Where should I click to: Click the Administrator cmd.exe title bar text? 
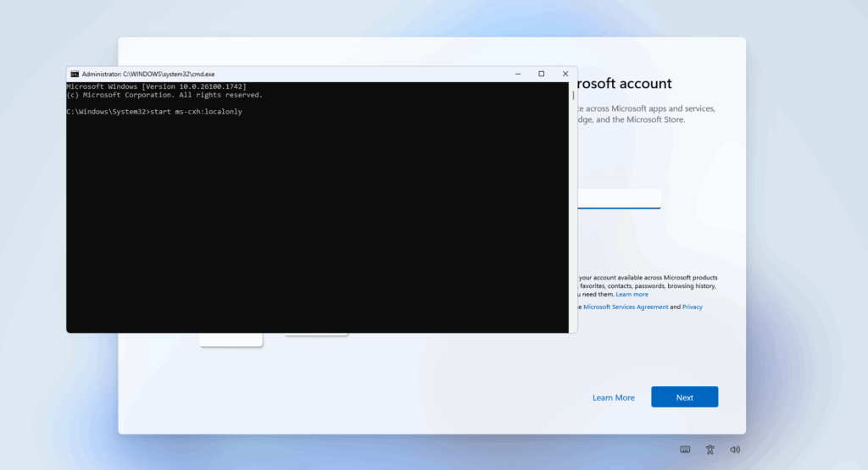click(x=148, y=74)
